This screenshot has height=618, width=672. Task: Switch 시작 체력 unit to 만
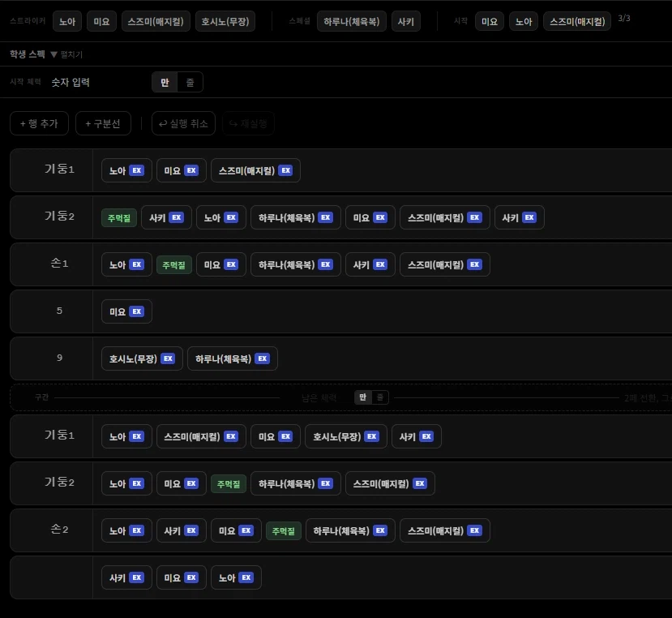point(165,82)
